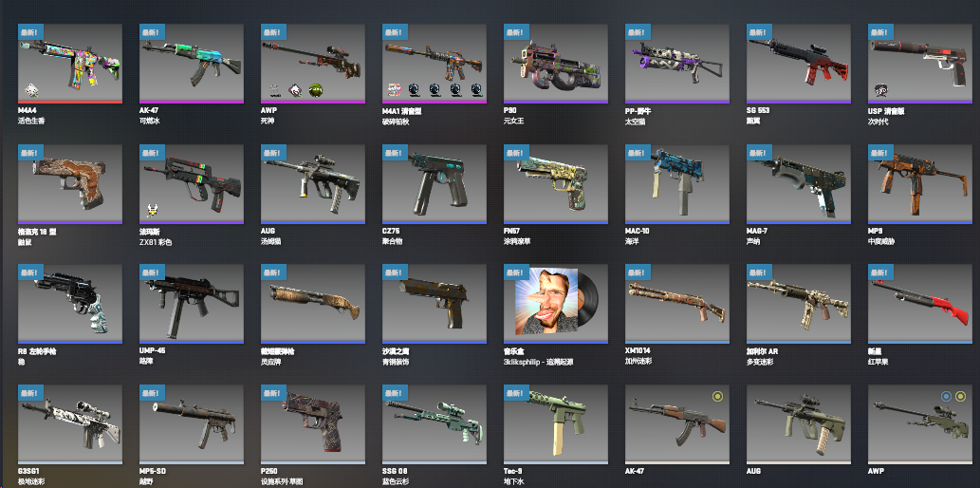Choose the CZ75 pistol item
980x488 pixels.
point(435,184)
